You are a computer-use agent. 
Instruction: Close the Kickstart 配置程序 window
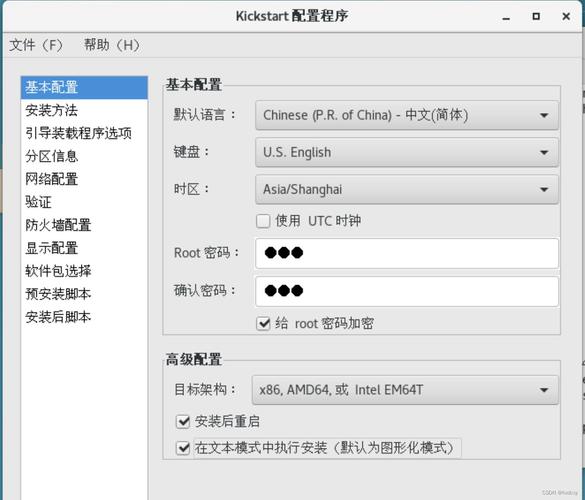click(x=566, y=16)
